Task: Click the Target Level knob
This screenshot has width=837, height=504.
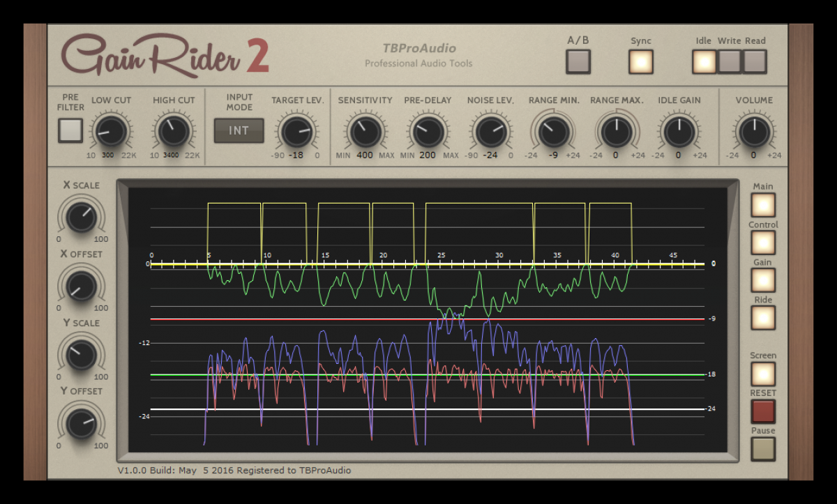Action: (297, 130)
